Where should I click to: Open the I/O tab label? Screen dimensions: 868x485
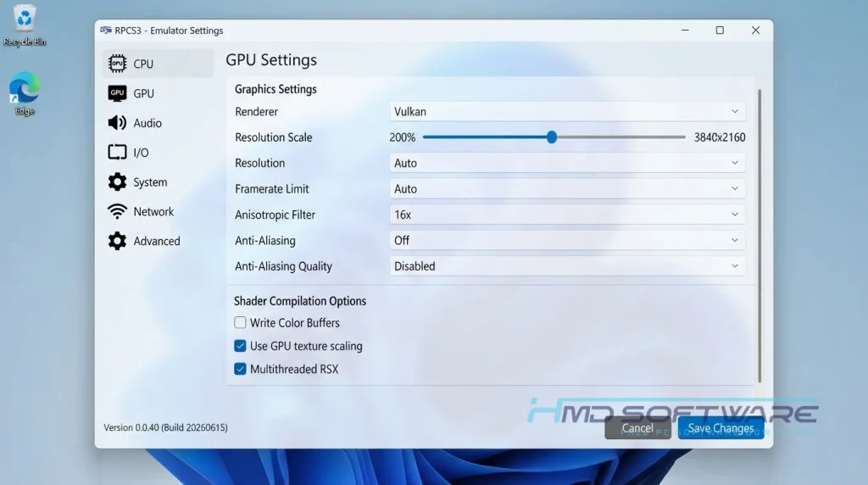[x=141, y=153]
